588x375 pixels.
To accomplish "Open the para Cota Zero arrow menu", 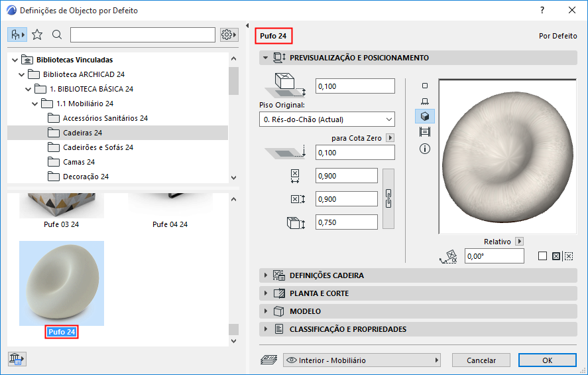I will tap(390, 138).
